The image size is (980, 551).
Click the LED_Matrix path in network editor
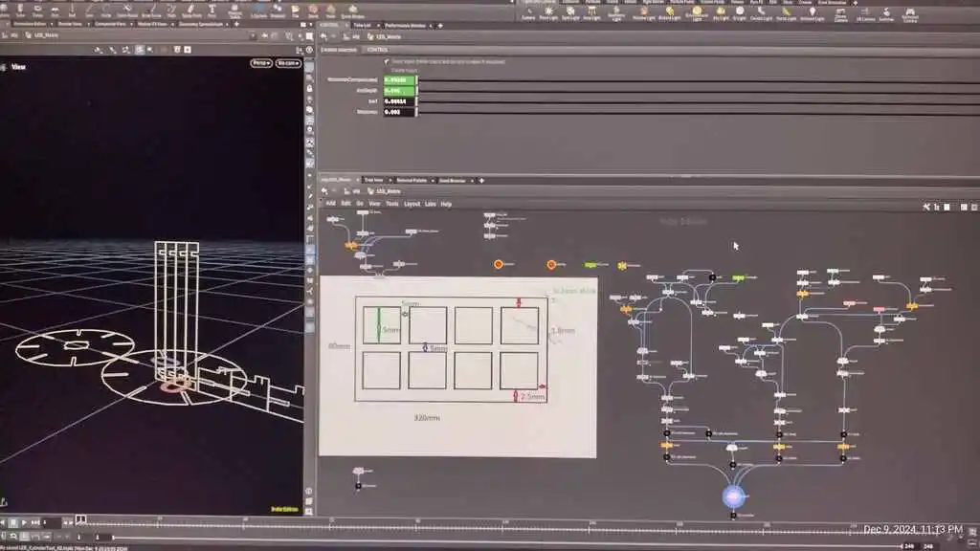point(389,191)
